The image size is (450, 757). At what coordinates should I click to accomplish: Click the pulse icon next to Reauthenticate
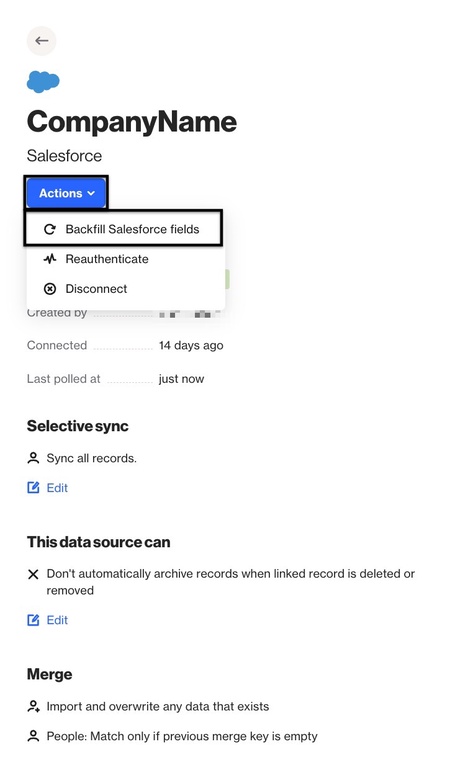tap(50, 259)
